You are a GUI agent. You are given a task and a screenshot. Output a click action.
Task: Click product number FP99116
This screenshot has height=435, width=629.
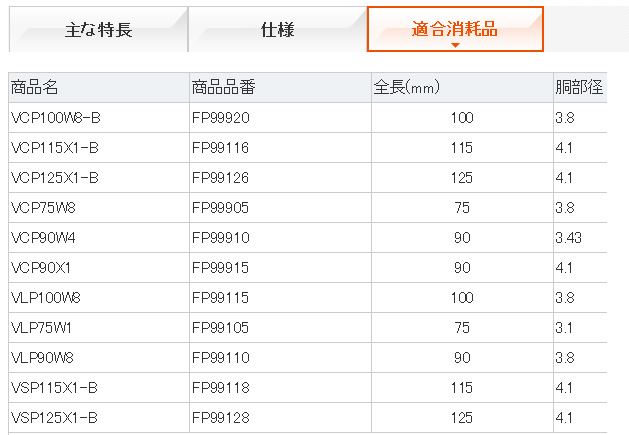220,148
